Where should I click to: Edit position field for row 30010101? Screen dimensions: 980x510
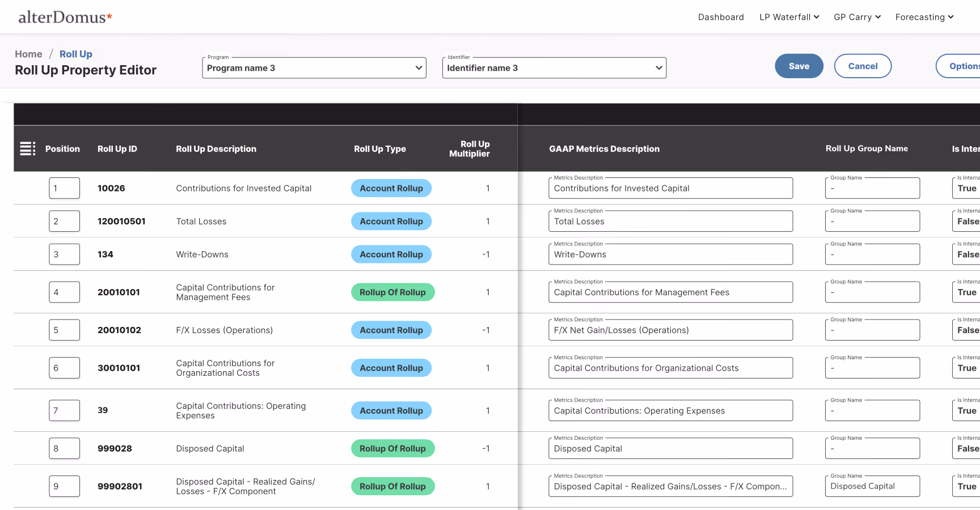64,368
